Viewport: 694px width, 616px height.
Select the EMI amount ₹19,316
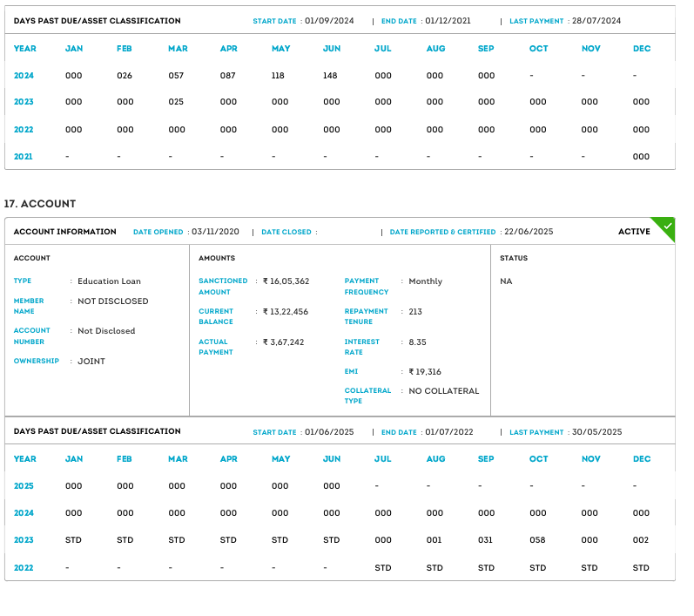(425, 372)
